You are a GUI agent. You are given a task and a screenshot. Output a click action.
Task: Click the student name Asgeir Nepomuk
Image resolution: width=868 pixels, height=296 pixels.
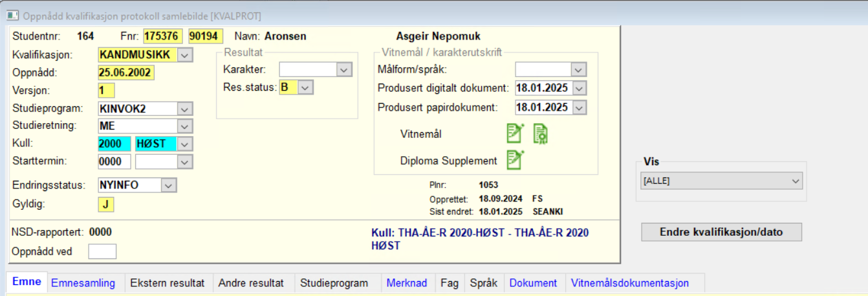[438, 36]
